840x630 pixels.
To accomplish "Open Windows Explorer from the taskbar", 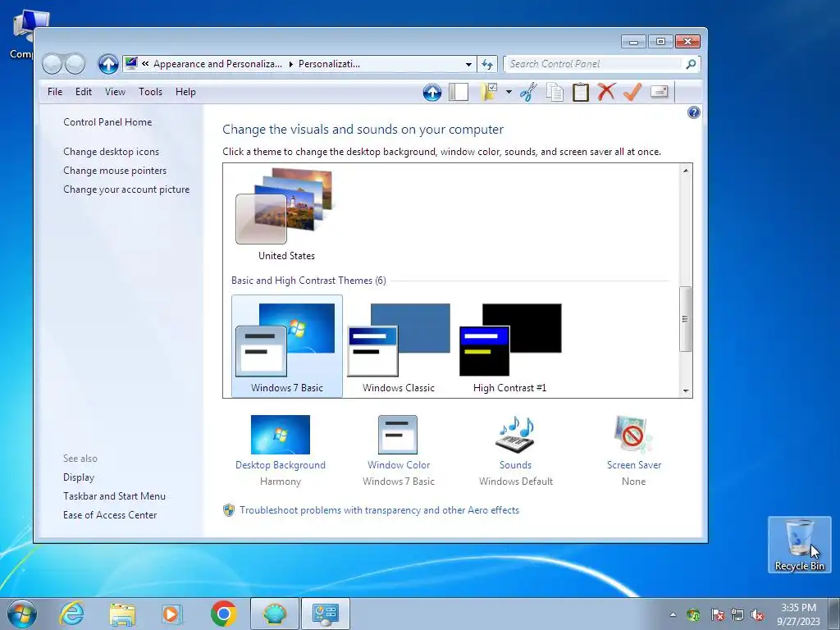I will (x=122, y=614).
